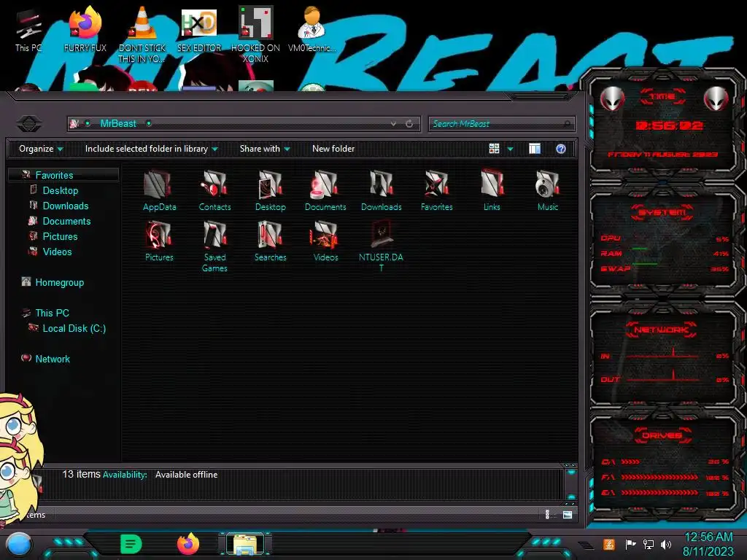This screenshot has height=560, width=747.
Task: Open the Share with dropdown
Action: click(x=265, y=149)
